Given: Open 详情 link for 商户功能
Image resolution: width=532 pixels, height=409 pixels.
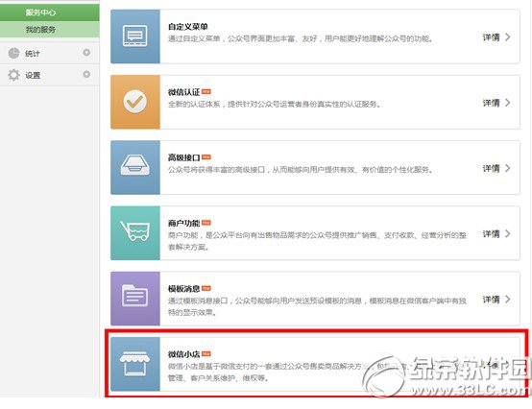Looking at the screenshot, I should tap(496, 233).
